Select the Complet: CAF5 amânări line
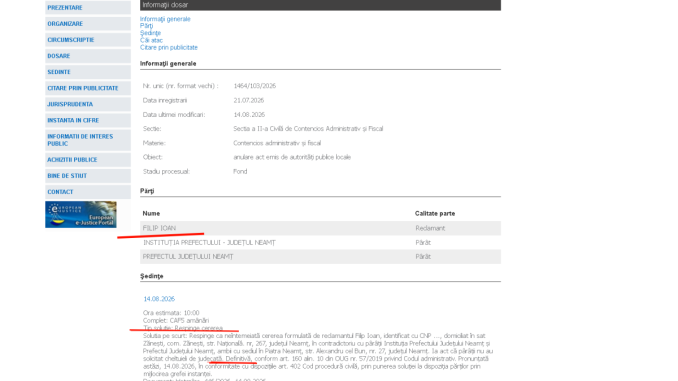This screenshot has width=678, height=381. coord(176,320)
